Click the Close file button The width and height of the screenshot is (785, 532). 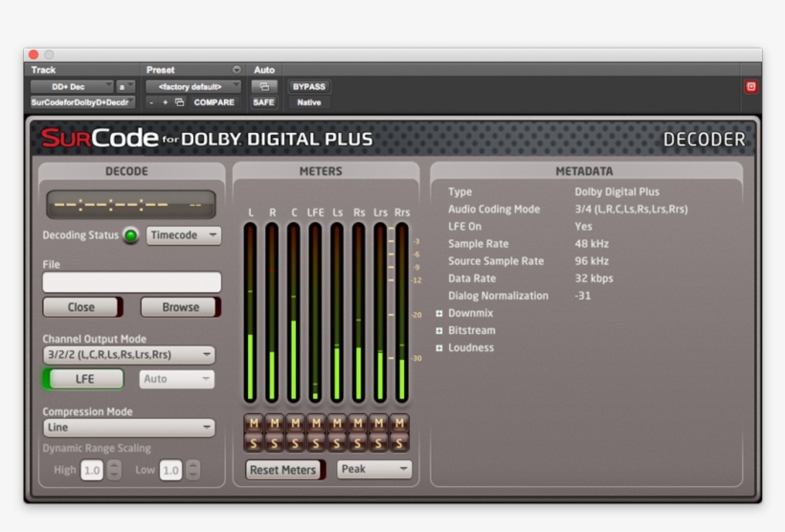click(82, 307)
